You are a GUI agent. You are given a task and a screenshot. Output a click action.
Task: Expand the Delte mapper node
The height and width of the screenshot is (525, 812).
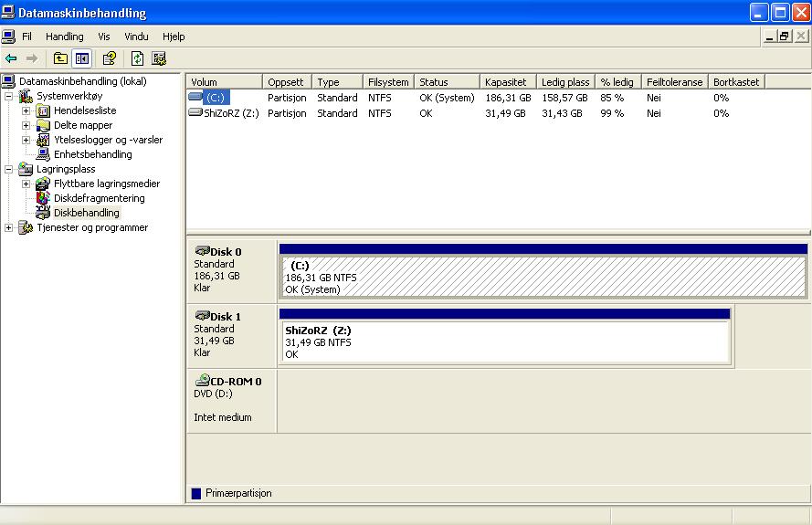point(26,125)
